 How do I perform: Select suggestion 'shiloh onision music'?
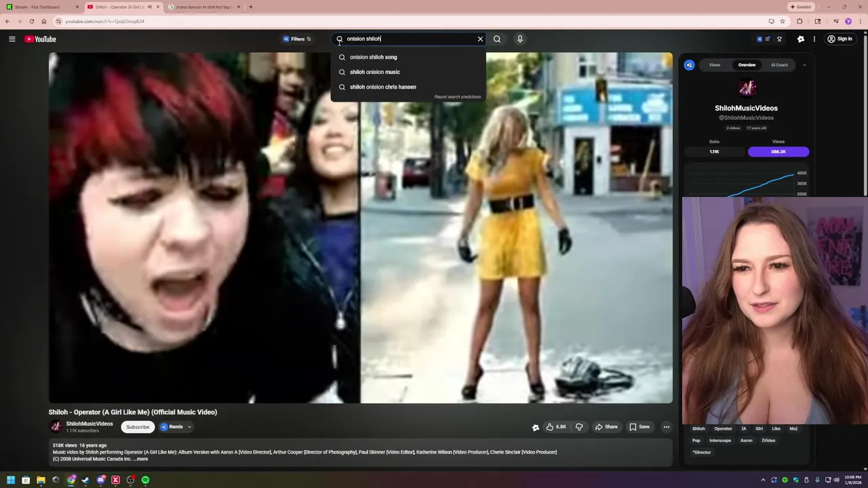click(408, 72)
